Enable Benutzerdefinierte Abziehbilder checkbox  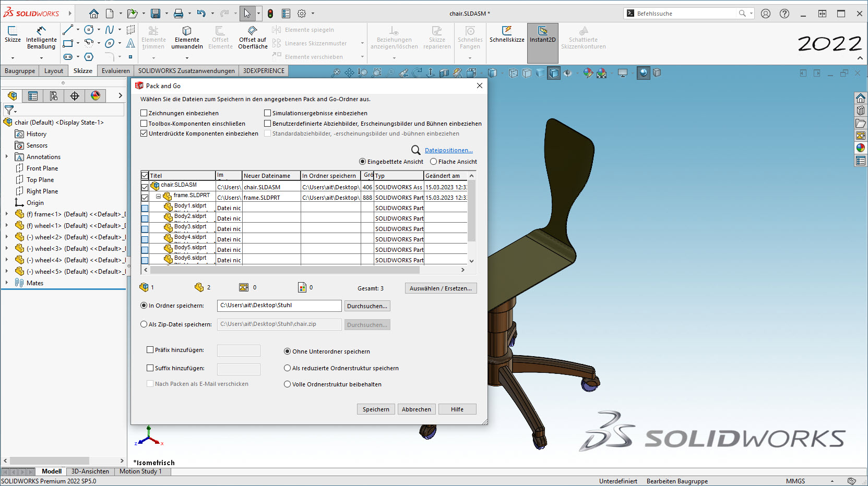(268, 124)
